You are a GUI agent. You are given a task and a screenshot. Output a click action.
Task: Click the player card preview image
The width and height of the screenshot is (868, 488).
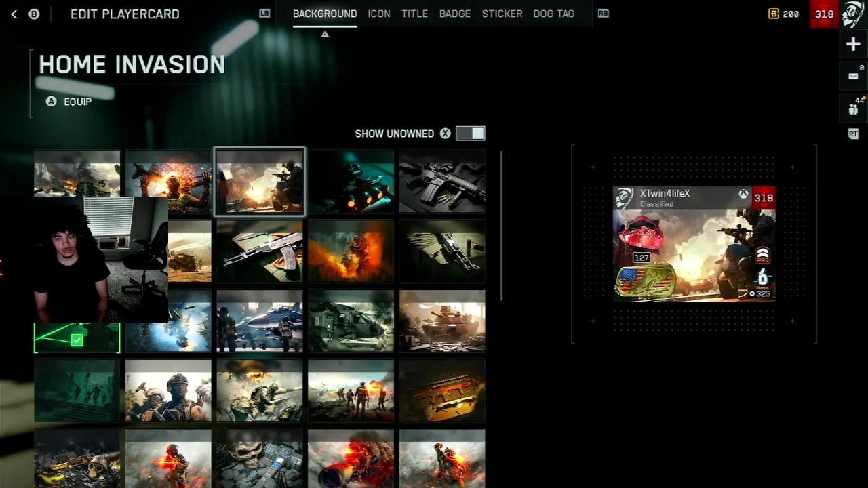pos(694,244)
